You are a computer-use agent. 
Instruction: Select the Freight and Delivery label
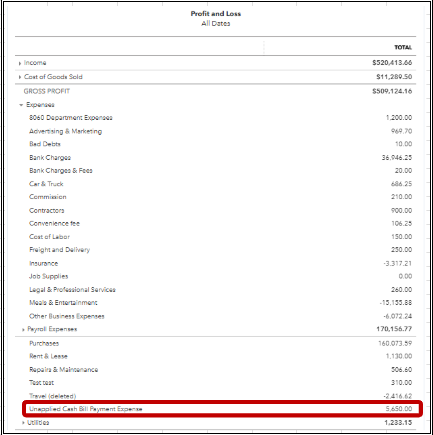pos(59,250)
